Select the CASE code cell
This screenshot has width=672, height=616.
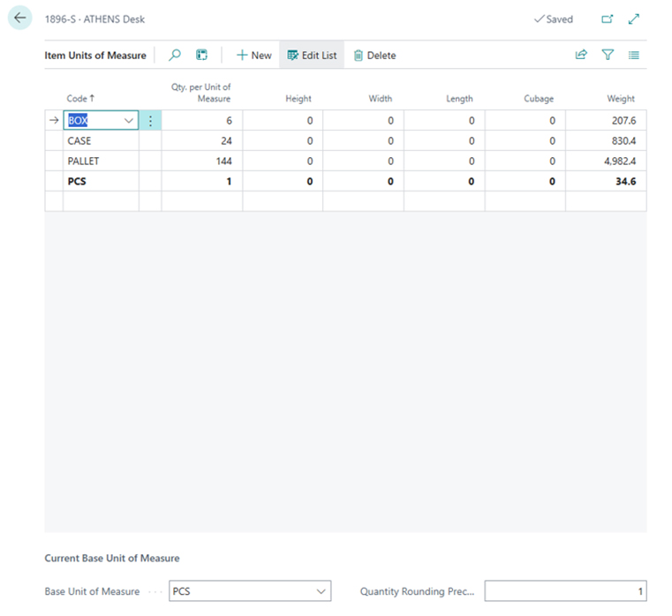click(x=101, y=141)
